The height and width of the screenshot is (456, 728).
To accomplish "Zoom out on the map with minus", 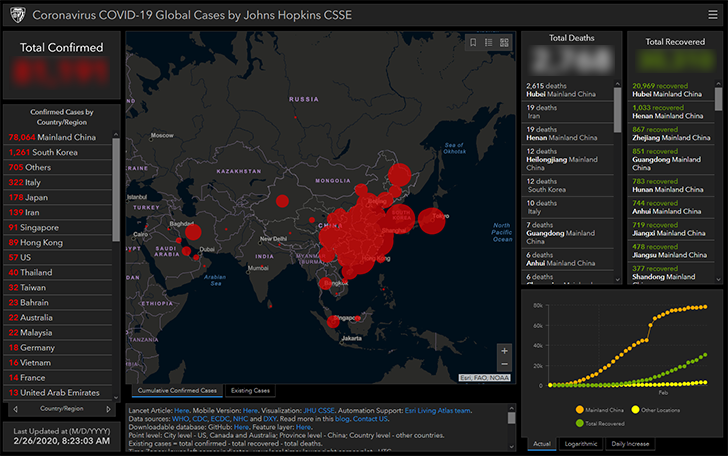I will coord(504,364).
